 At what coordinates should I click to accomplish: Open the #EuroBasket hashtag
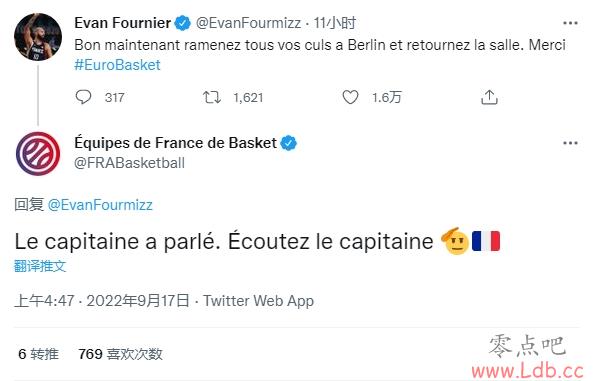(117, 65)
